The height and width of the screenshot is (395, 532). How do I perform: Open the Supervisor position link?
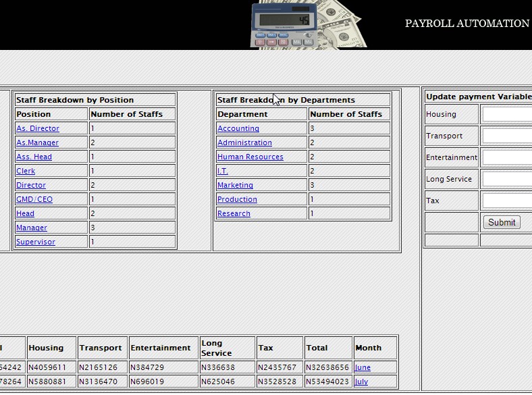click(36, 242)
